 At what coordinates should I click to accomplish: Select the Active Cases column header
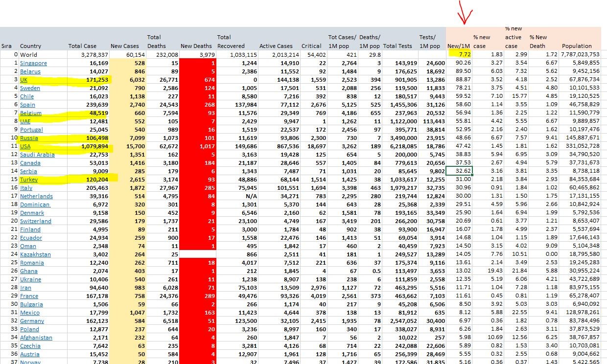click(x=276, y=46)
